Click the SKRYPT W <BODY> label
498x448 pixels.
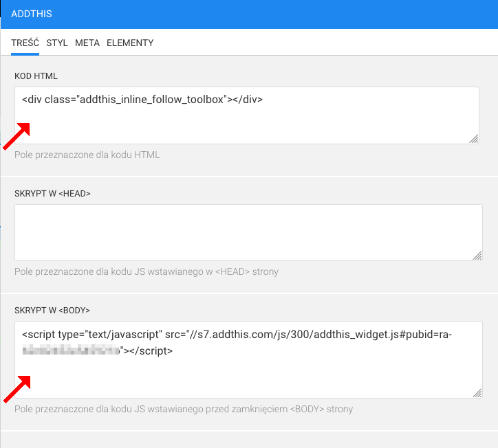point(52,311)
